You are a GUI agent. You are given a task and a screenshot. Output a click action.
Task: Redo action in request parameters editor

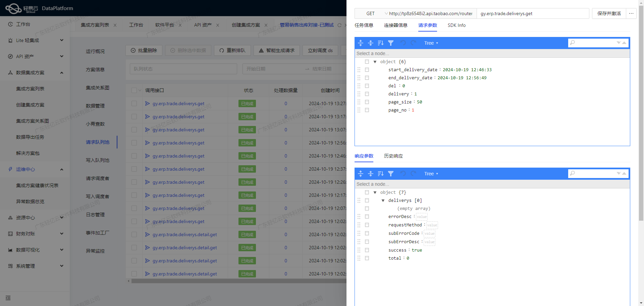(413, 43)
